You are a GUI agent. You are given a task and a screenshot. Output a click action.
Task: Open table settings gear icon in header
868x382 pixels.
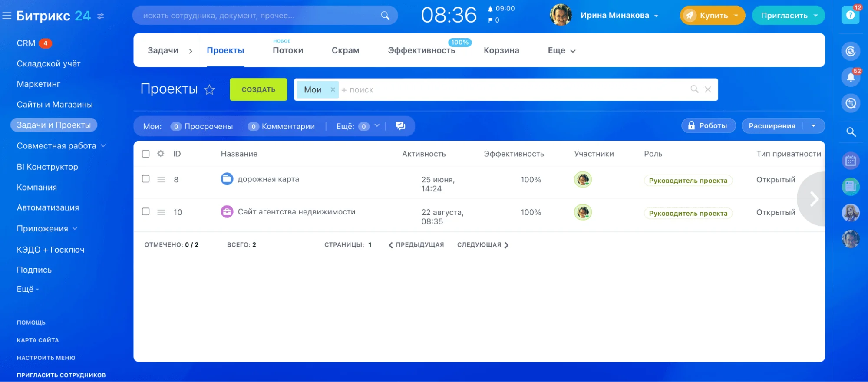coord(161,154)
